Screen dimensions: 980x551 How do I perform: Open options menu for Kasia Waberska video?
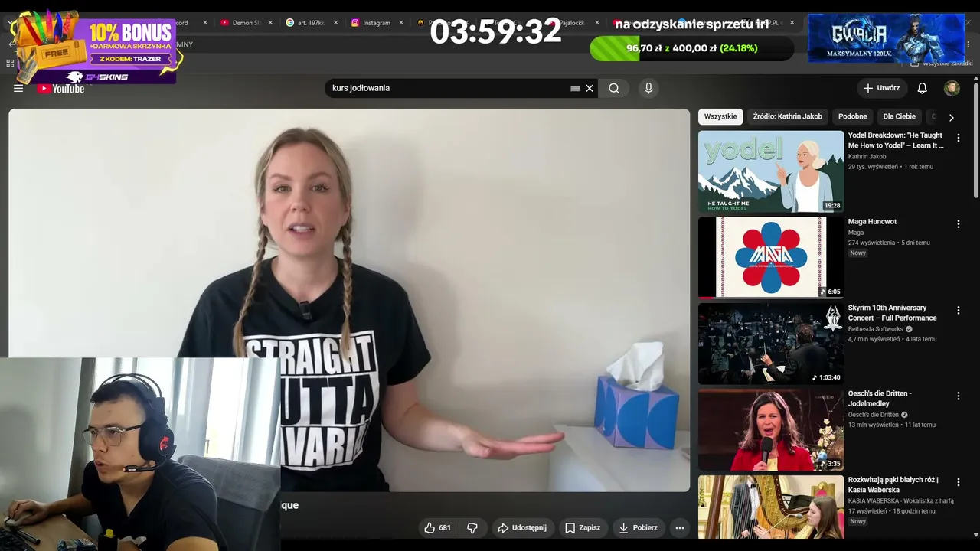(x=958, y=482)
